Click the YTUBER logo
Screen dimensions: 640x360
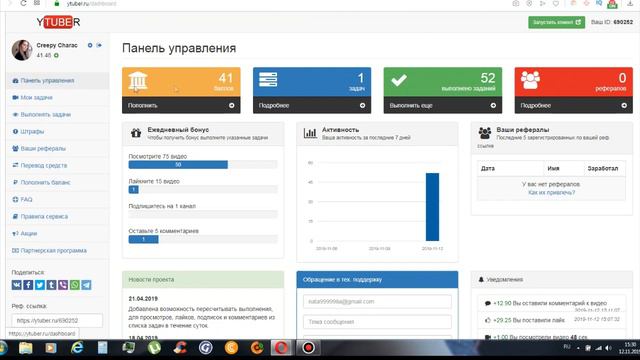pyautogui.click(x=58, y=22)
